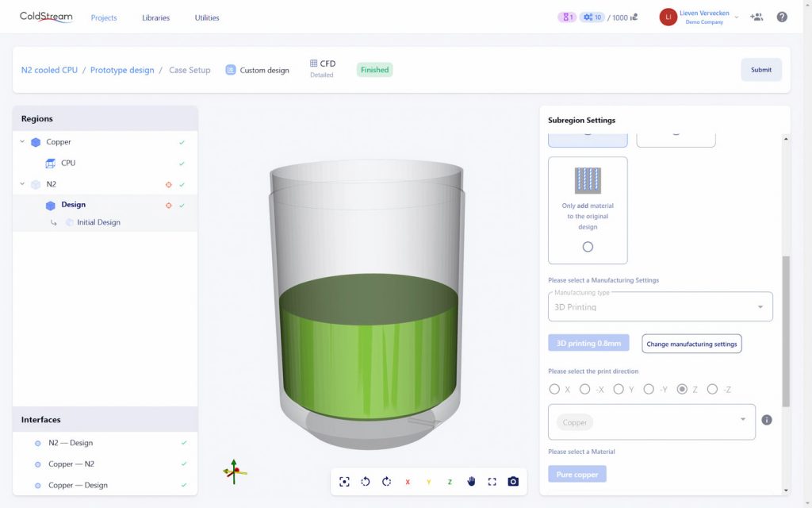
Task: Align view to Y axis
Action: 429,482
